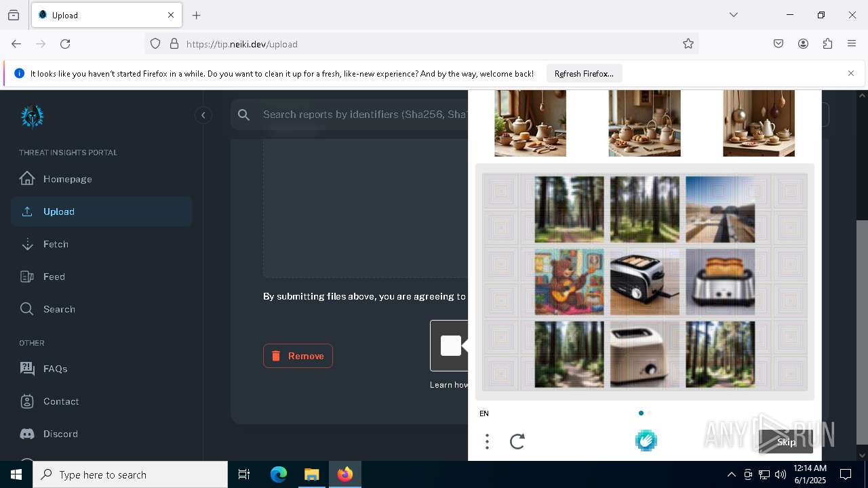Open the tracking protection shield icon
868x488 pixels.
pyautogui.click(x=155, y=44)
